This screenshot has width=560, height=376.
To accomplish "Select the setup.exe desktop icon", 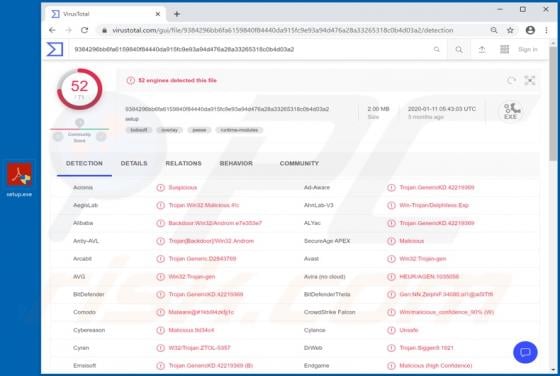I will point(19,180).
